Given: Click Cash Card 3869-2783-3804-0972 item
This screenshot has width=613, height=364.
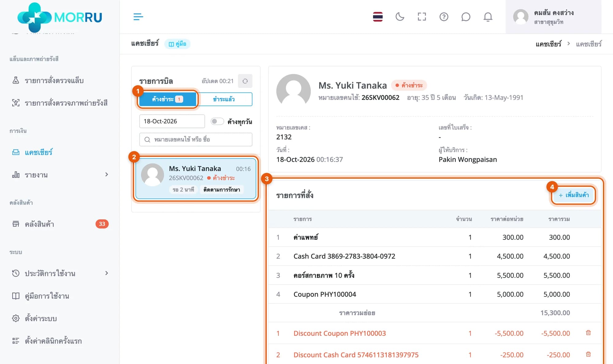Looking at the screenshot, I should (x=344, y=256).
